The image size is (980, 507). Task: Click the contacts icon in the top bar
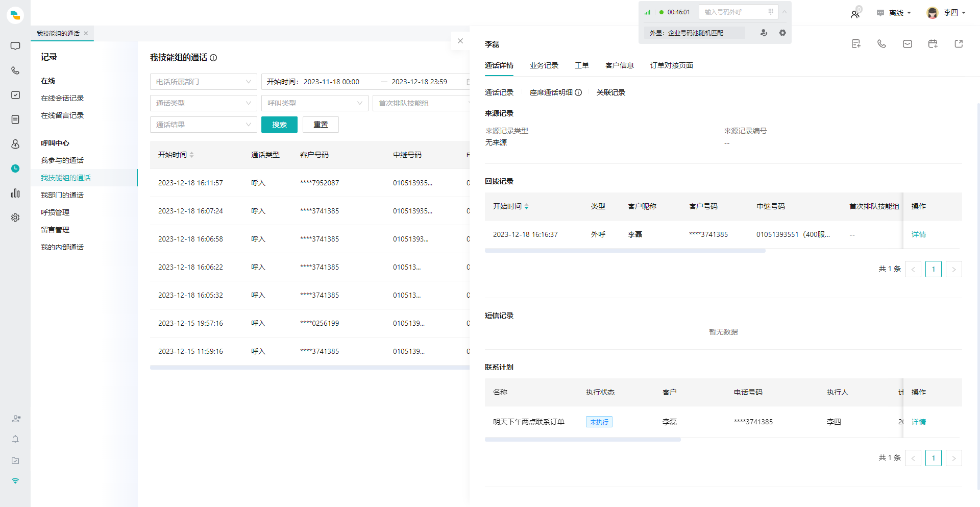click(855, 14)
